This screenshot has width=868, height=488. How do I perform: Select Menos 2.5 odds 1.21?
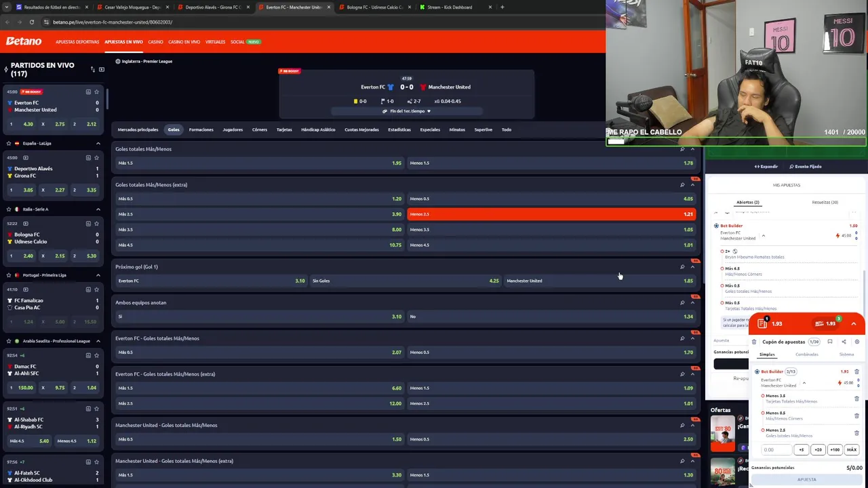click(x=551, y=214)
